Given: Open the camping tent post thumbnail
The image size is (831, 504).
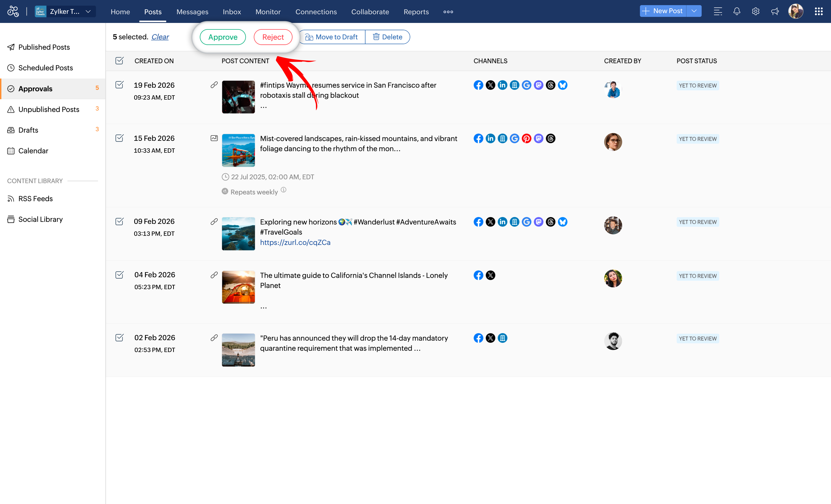Looking at the screenshot, I should coord(238,287).
